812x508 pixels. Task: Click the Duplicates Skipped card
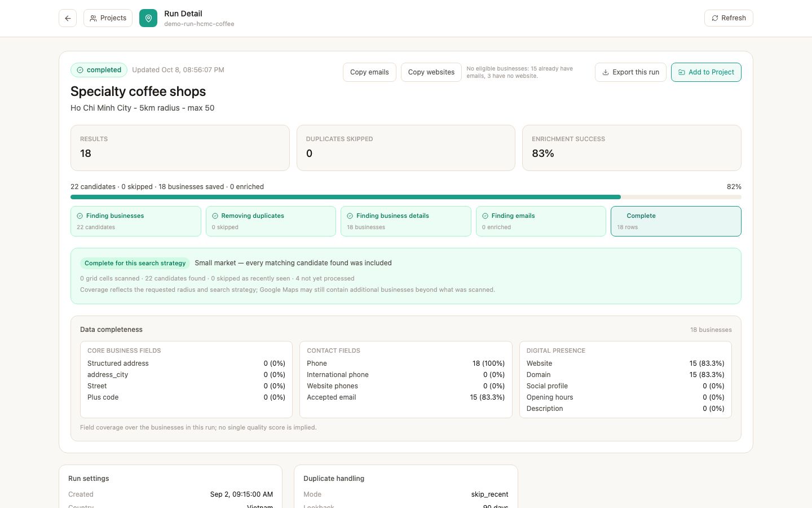tap(406, 148)
